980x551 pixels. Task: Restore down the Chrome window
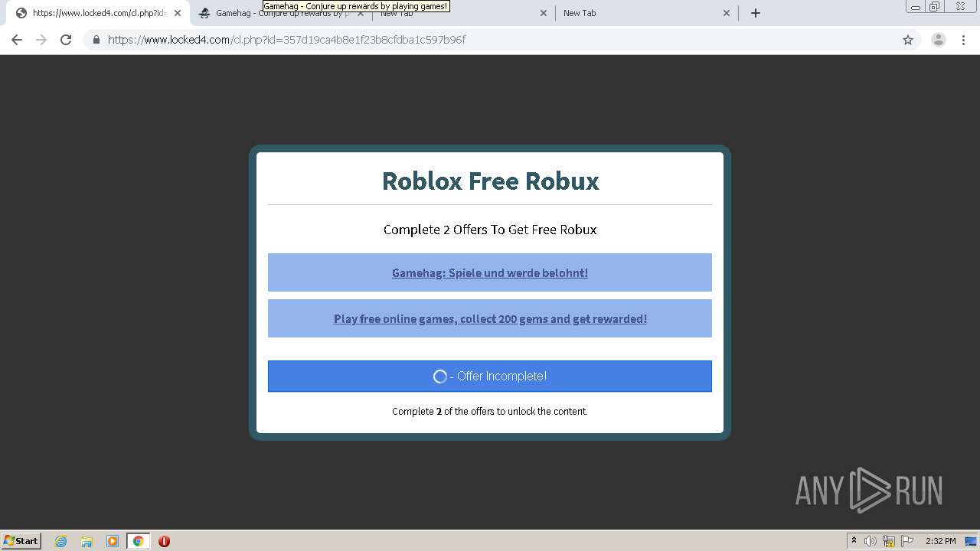click(x=935, y=7)
